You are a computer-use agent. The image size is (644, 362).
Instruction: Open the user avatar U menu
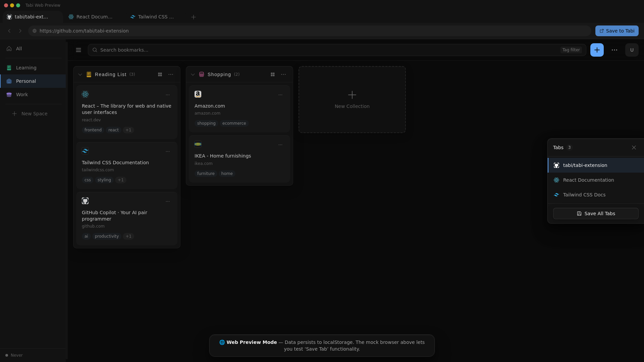click(632, 50)
